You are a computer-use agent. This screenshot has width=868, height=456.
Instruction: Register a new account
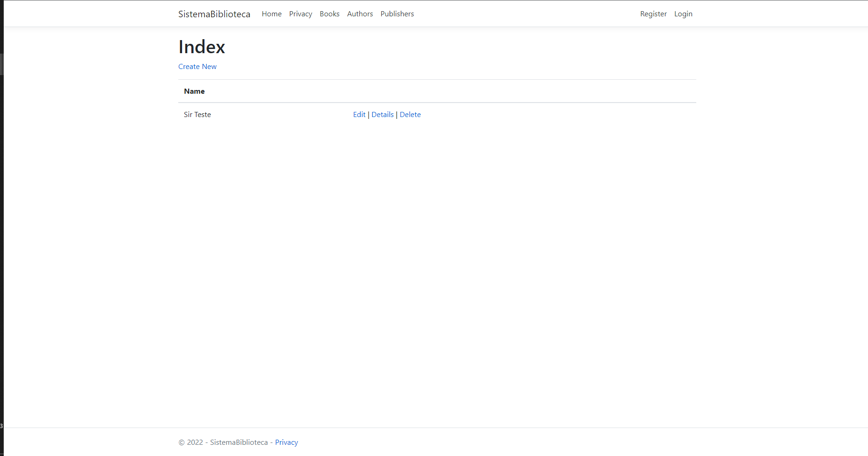coord(653,14)
